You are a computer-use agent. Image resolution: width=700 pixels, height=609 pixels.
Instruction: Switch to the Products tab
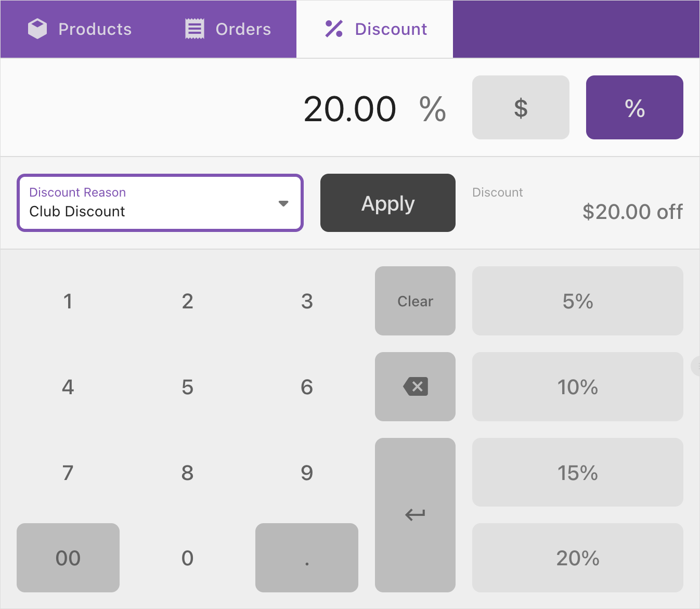point(80,29)
